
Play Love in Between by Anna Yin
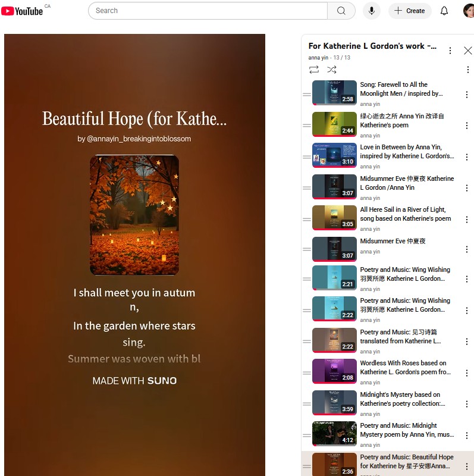[407, 152]
